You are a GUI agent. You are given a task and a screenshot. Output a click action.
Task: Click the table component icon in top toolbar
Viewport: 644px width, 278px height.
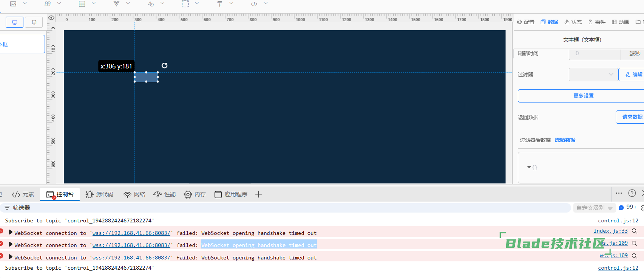(x=82, y=4)
